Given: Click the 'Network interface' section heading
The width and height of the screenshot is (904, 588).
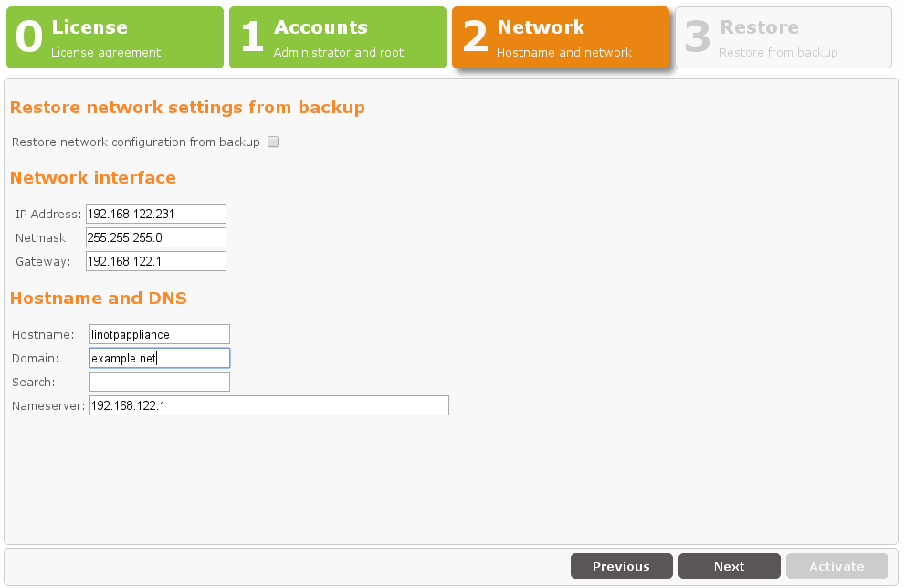Looking at the screenshot, I should [92, 178].
